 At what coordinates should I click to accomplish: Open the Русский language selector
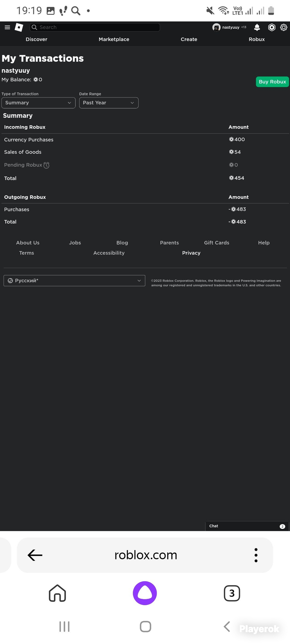tap(74, 281)
